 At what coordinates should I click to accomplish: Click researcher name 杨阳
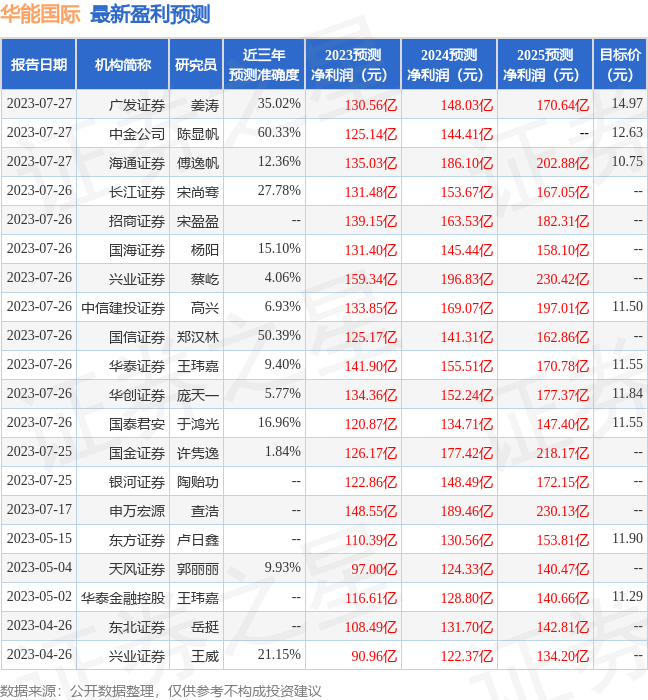coord(205,250)
